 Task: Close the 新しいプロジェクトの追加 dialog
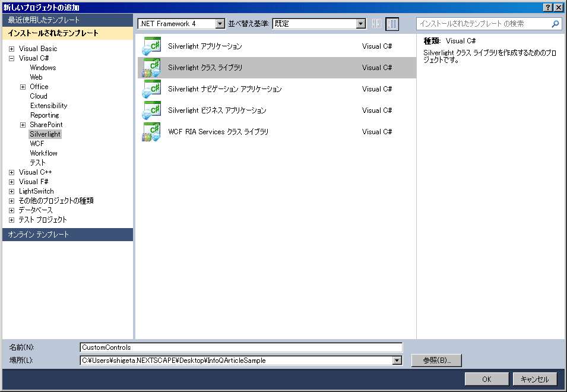pyautogui.click(x=559, y=8)
